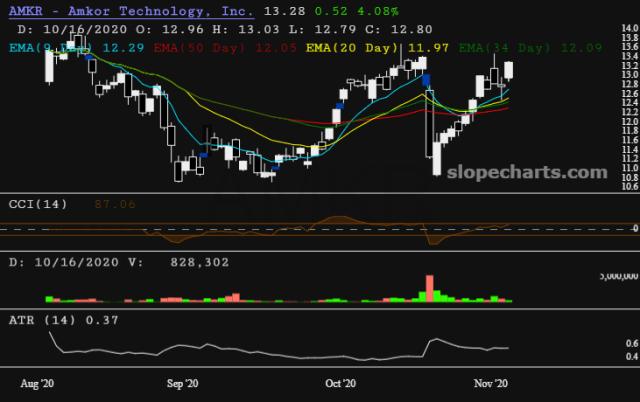Screen dimensions: 640x402
Task: Select the EMA(50 Day) 12.05 legend
Action: click(x=225, y=48)
